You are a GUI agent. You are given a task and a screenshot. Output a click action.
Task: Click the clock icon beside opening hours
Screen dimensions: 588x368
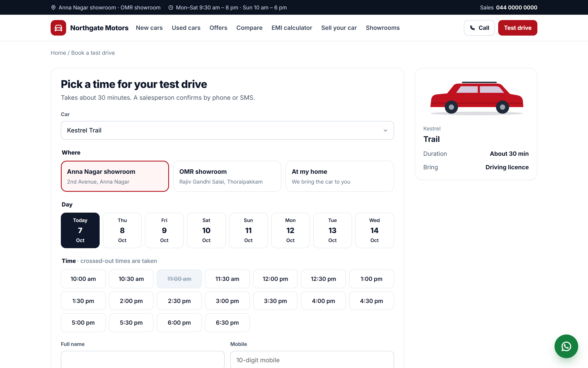click(x=171, y=8)
